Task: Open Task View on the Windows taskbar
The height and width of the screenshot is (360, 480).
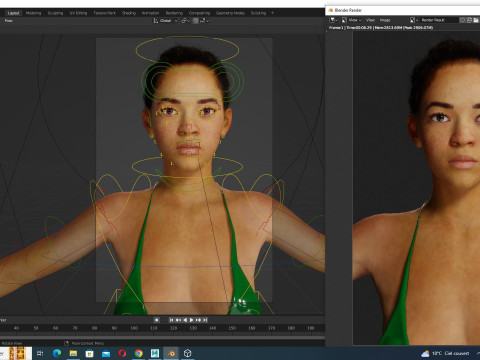Action: (40, 353)
